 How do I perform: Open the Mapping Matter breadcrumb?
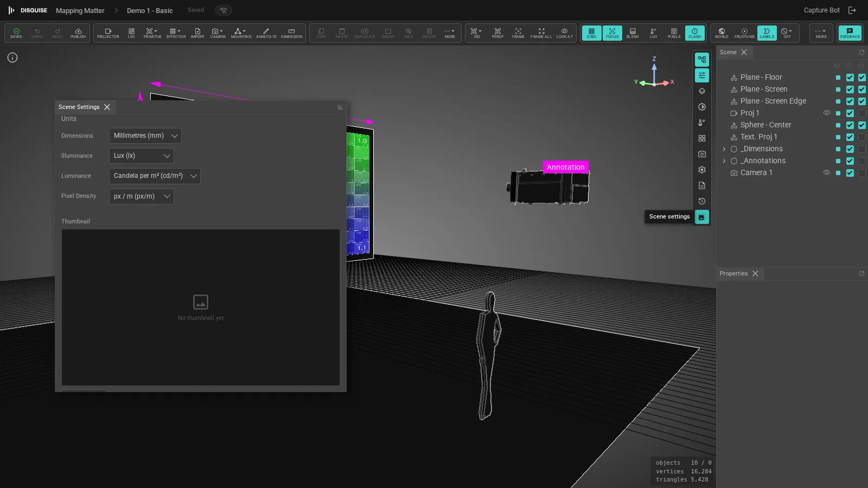tap(80, 10)
